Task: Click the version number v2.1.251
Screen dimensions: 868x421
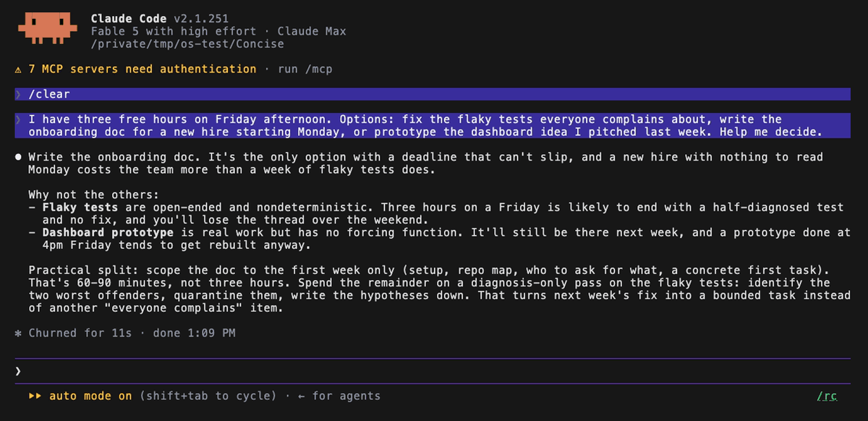Action: [x=202, y=19]
